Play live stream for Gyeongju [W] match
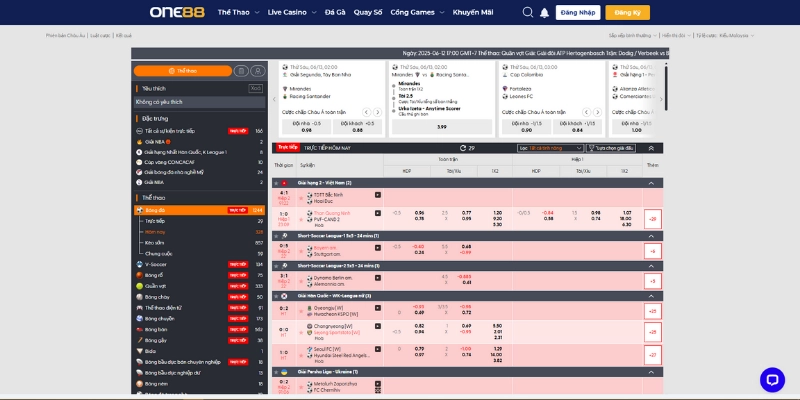 tap(378, 308)
